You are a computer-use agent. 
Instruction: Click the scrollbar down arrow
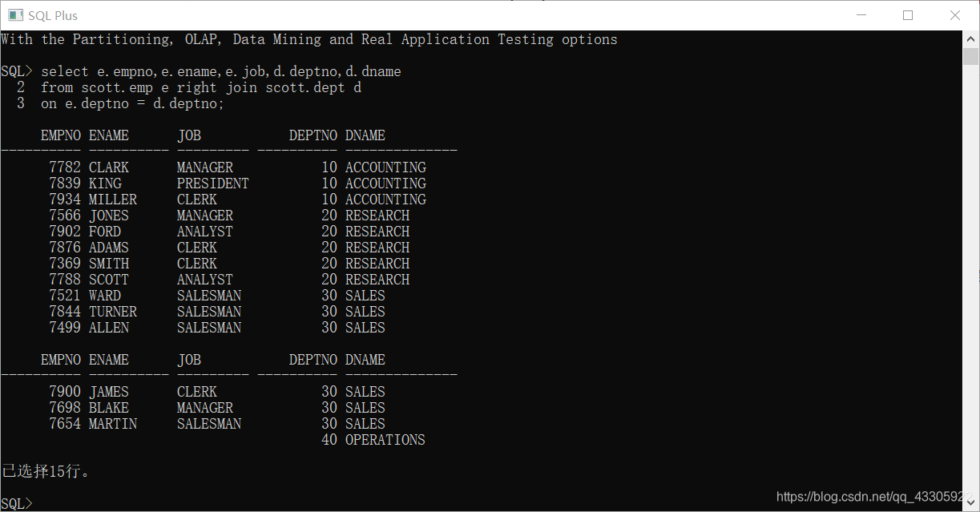970,502
